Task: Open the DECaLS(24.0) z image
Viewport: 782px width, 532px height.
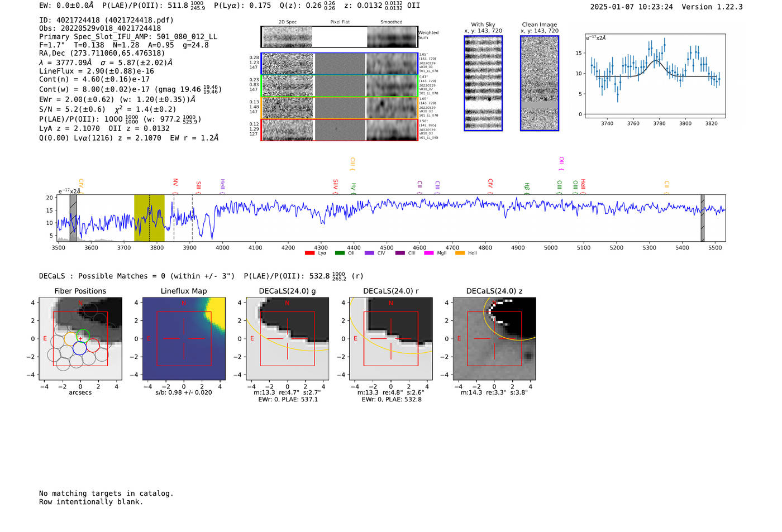Action: point(494,338)
